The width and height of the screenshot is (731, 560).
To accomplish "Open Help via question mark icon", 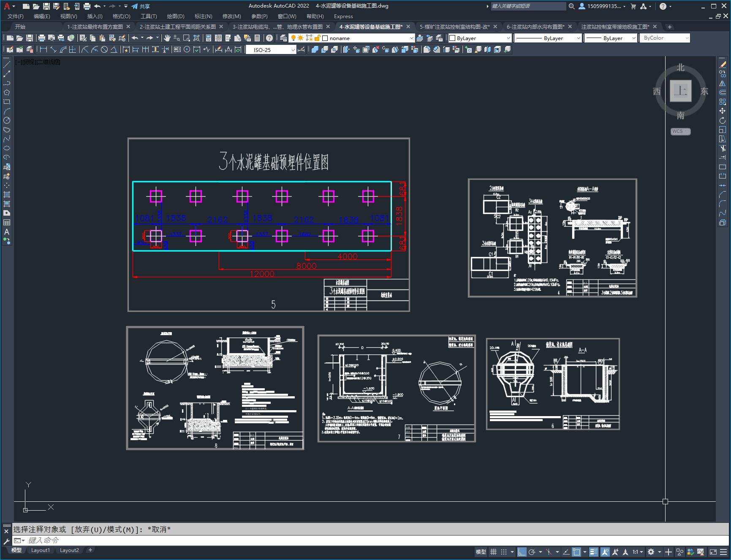I will coord(269,38).
